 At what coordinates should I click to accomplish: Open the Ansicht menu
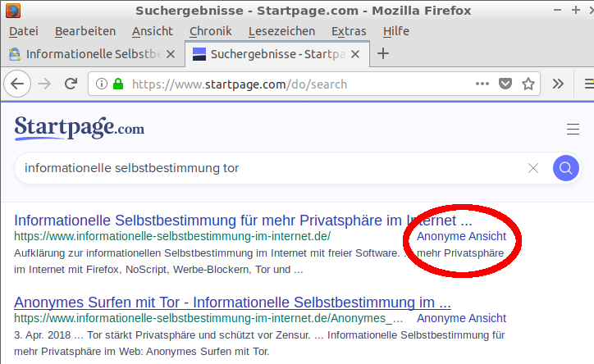(x=153, y=31)
